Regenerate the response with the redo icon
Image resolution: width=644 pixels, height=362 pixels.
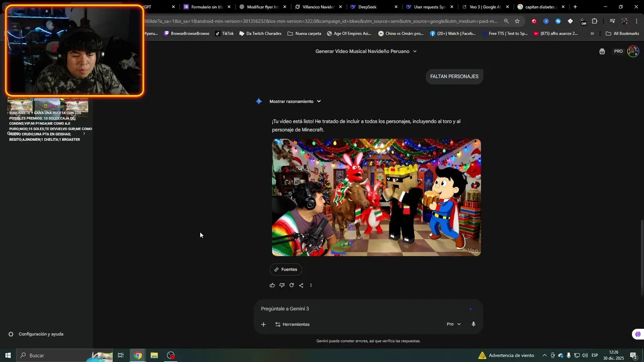291,285
